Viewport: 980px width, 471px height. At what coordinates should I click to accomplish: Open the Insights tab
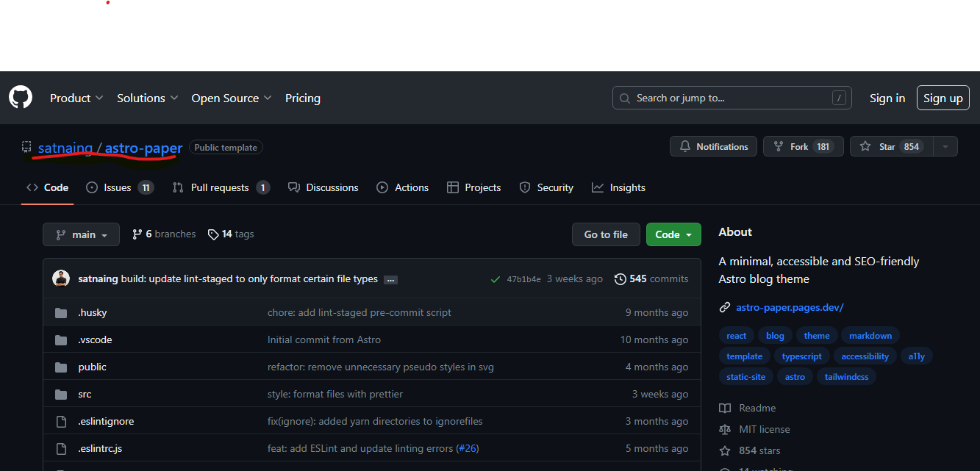pos(618,187)
